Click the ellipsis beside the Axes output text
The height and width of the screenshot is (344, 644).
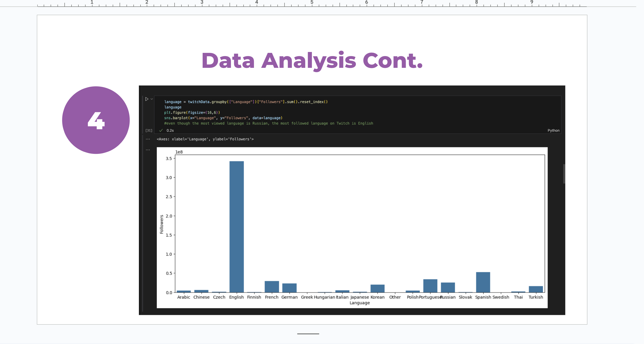[148, 139]
